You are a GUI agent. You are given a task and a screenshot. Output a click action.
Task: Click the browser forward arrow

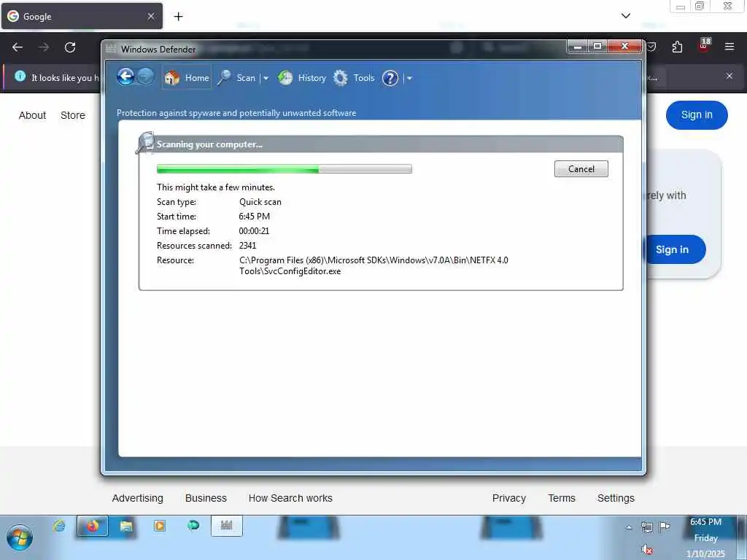point(44,47)
